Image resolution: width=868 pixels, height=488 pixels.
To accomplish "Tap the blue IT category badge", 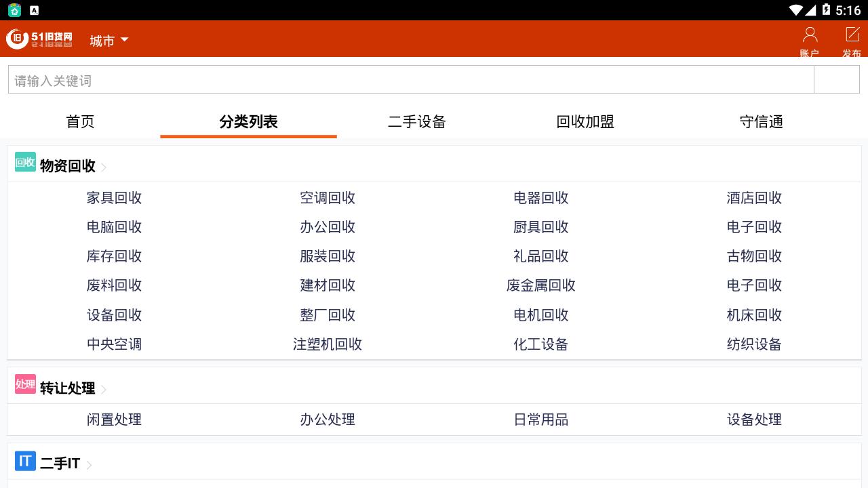I will (25, 462).
